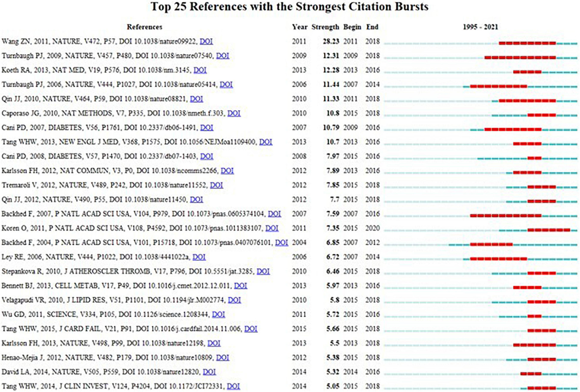
Task: Open DOI link for Henao-Mejia J 2012
Action: (223, 358)
